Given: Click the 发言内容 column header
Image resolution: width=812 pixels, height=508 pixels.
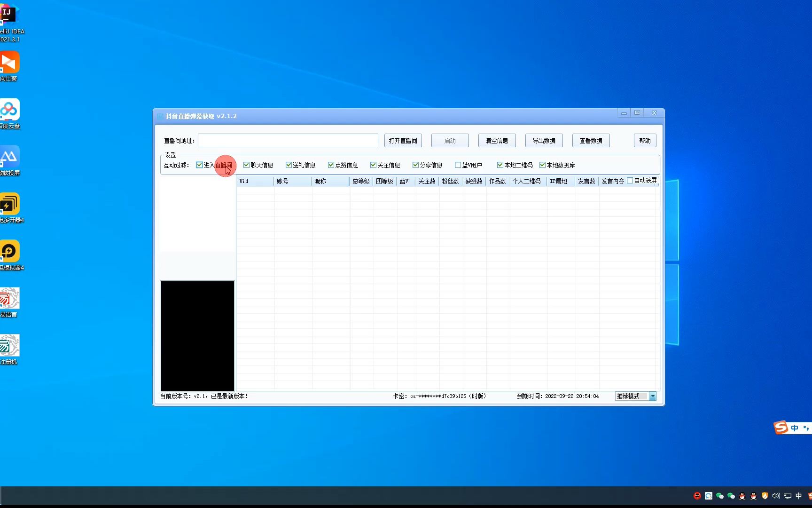Looking at the screenshot, I should 613,181.
